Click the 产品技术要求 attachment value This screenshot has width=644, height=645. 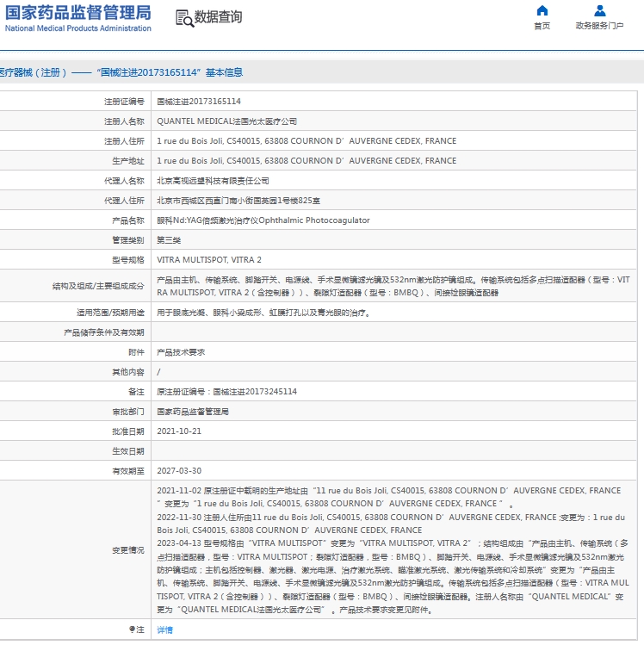(x=181, y=352)
